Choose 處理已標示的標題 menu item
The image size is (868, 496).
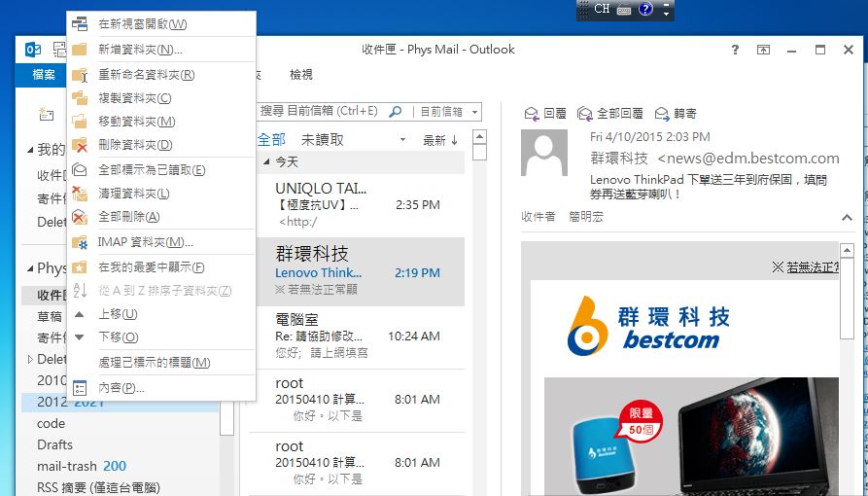point(160,363)
